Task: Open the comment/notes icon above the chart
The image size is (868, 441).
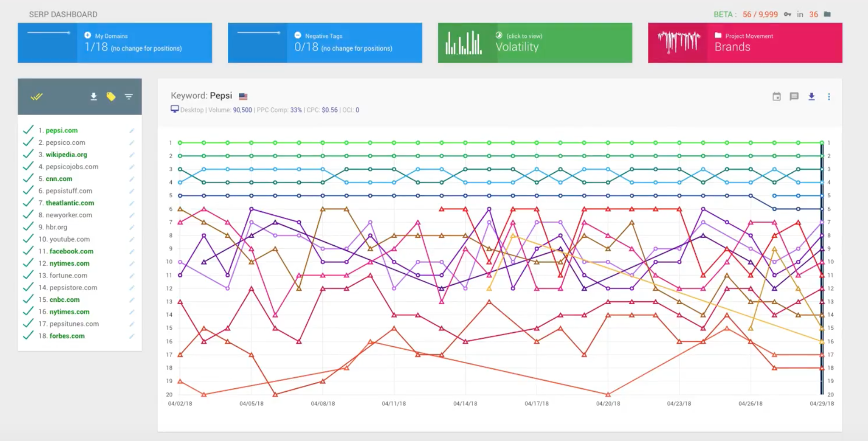Action: [x=795, y=96]
